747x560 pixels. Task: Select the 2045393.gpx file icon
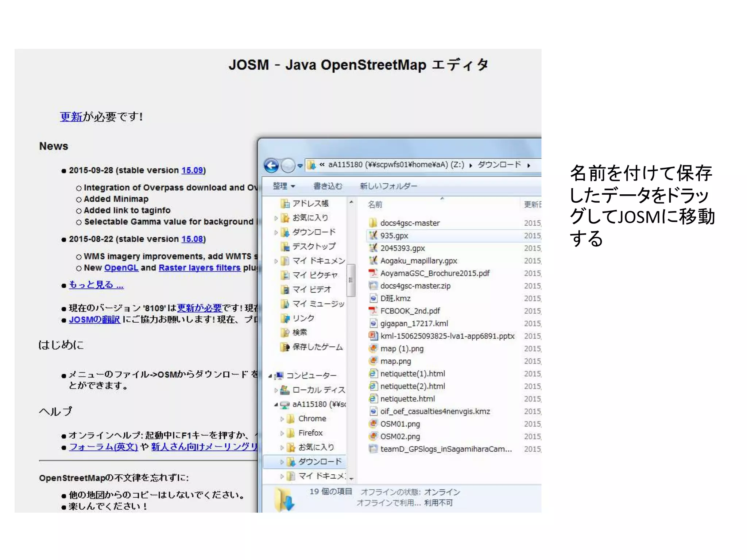tap(373, 248)
